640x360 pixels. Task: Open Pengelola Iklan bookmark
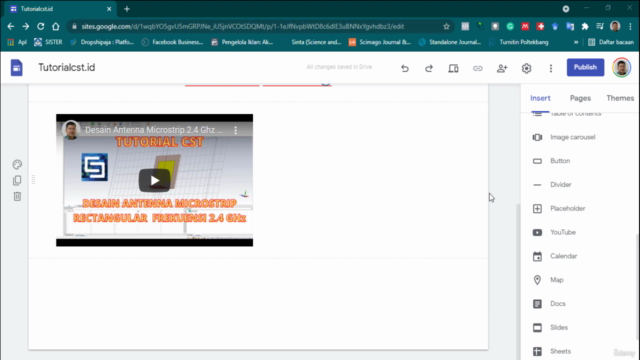point(242,42)
